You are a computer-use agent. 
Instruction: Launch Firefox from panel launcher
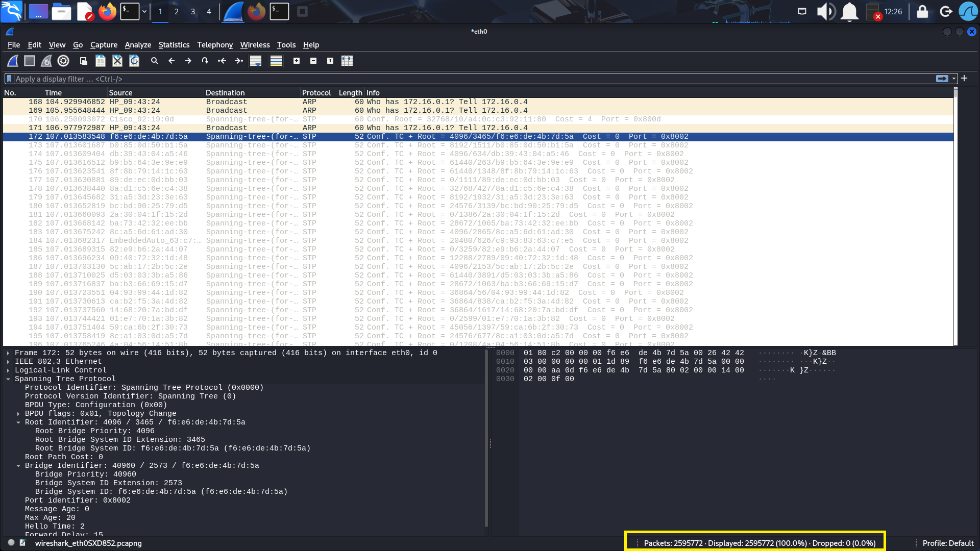pyautogui.click(x=107, y=11)
